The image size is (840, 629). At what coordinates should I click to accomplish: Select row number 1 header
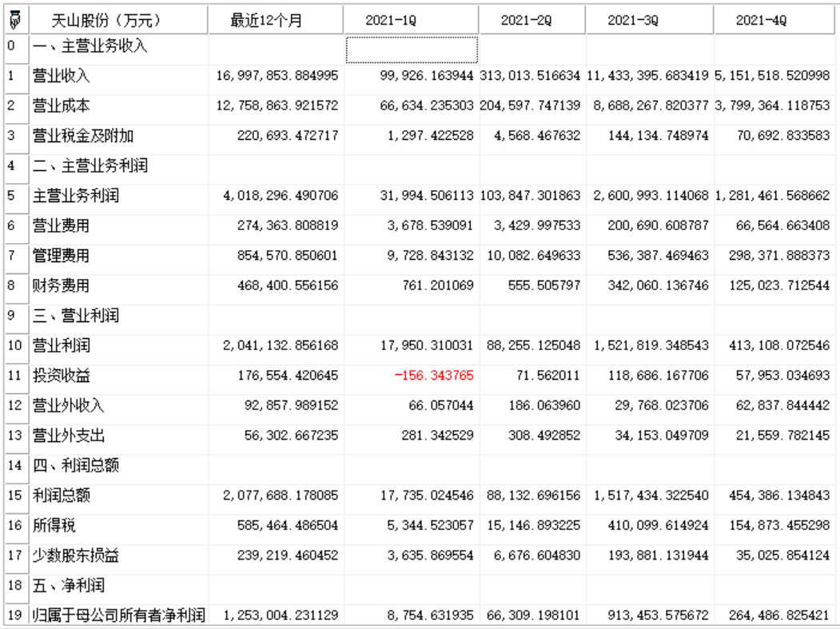click(x=14, y=77)
